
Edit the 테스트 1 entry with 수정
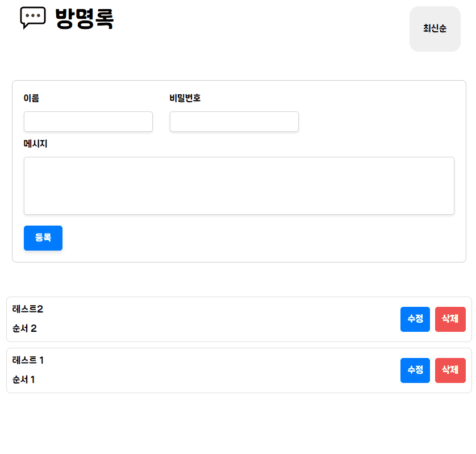(x=415, y=370)
